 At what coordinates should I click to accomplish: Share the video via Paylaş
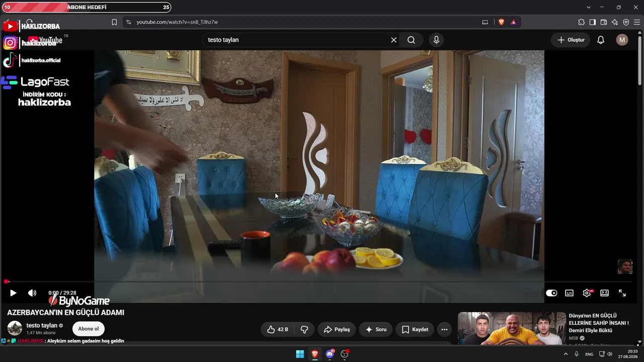click(337, 329)
